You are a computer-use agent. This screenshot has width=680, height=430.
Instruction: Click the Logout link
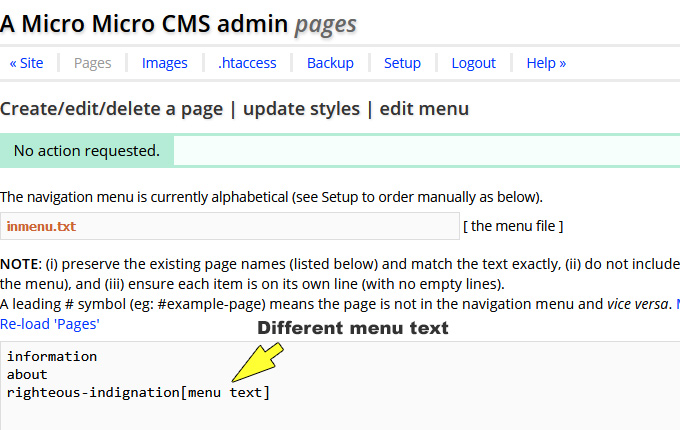click(473, 63)
